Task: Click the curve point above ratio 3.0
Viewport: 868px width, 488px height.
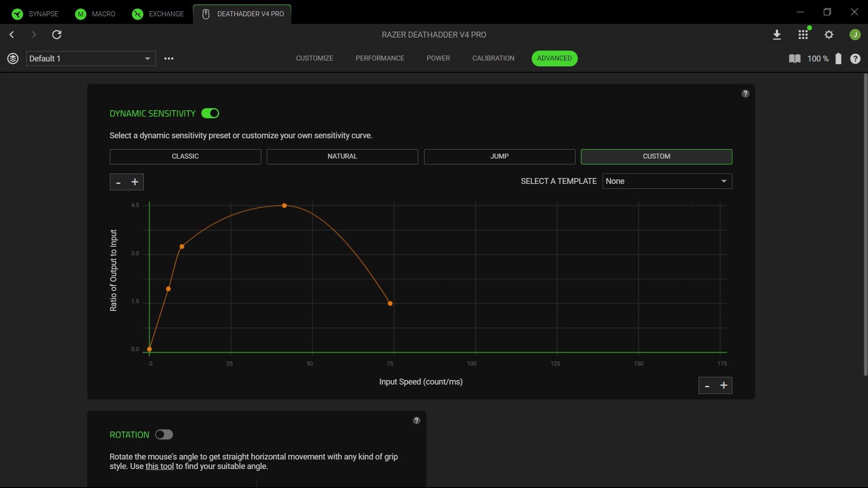Action: coord(182,247)
